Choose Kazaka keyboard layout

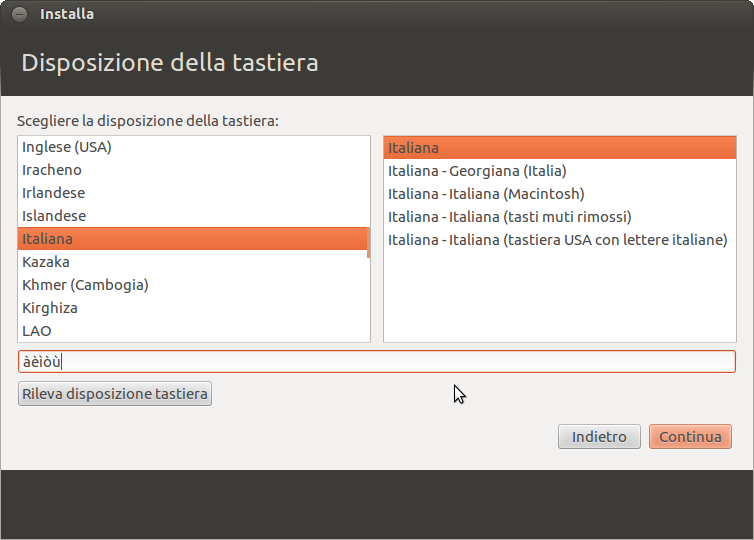pyautogui.click(x=46, y=262)
